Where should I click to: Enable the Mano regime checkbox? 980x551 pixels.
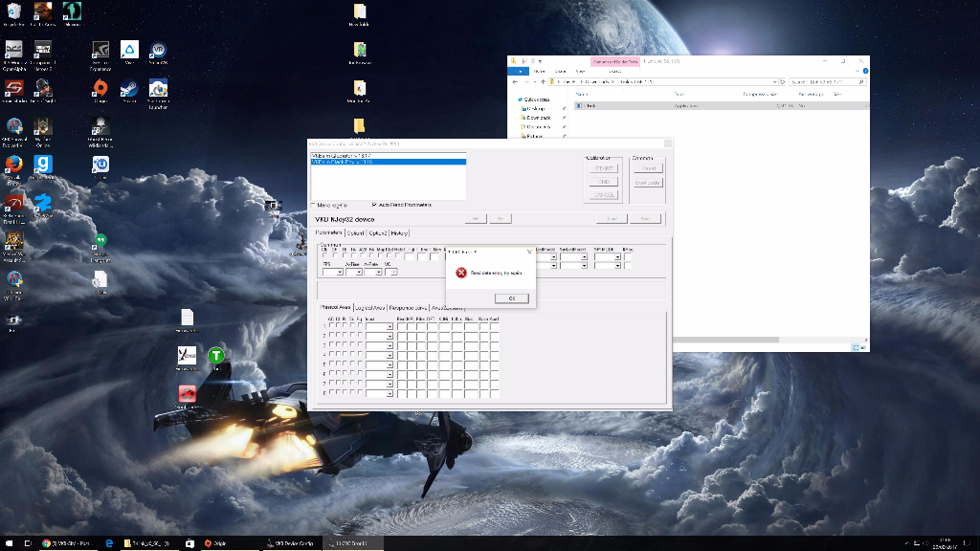(x=314, y=205)
